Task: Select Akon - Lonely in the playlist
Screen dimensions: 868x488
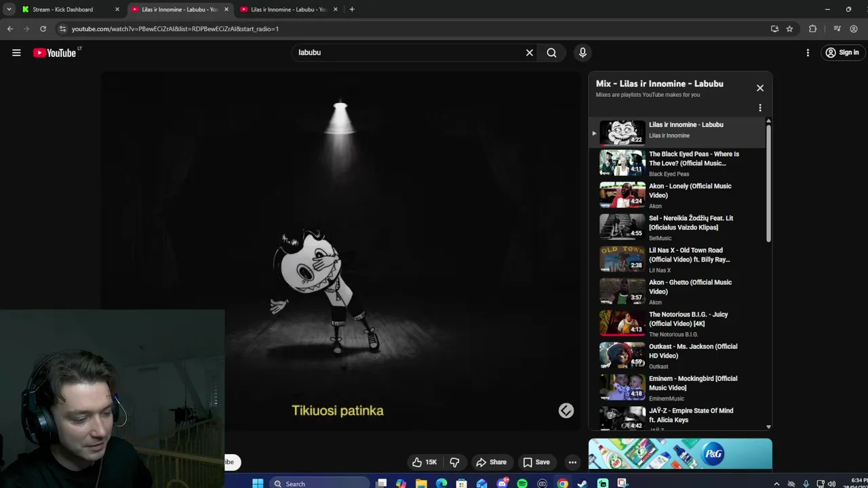Action: [678, 195]
